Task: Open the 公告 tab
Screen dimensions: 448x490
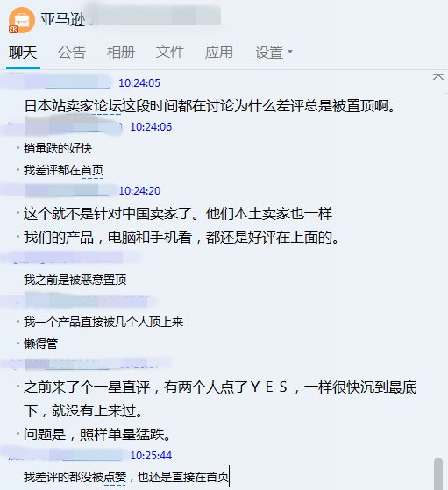Action: click(x=72, y=53)
